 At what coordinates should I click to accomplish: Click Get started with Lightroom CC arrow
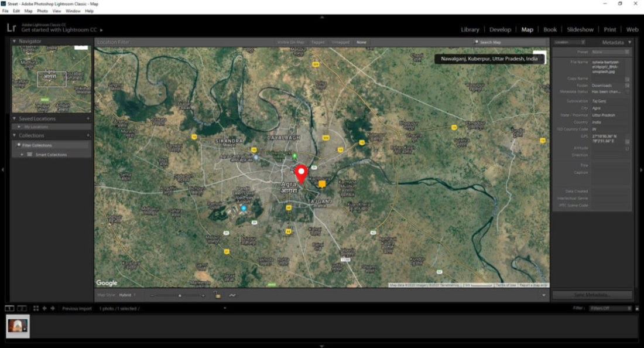101,30
